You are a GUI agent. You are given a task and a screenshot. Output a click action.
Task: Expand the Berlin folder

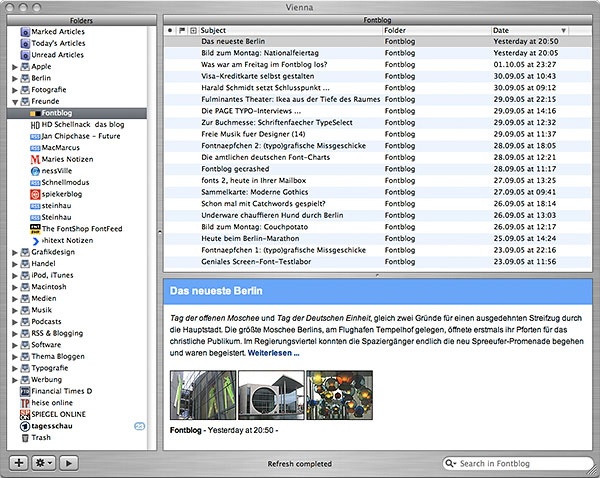point(15,78)
